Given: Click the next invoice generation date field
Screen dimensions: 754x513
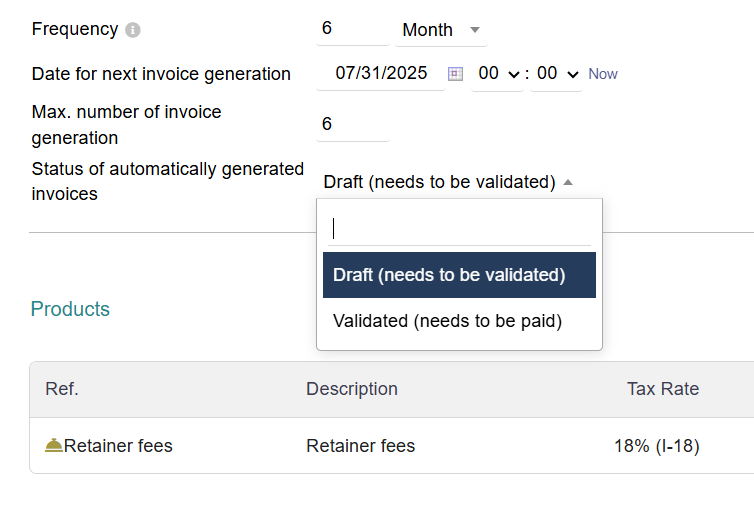Looking at the screenshot, I should [381, 73].
